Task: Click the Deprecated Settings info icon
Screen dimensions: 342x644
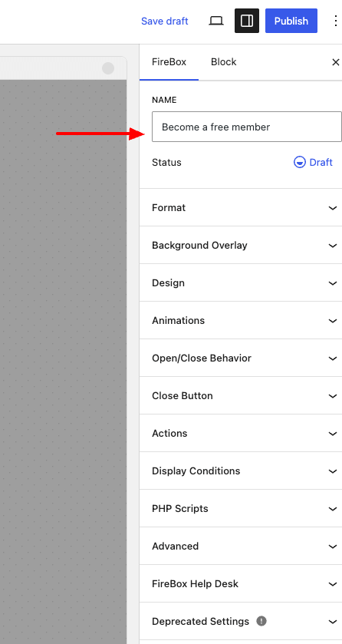Action: pos(261,621)
